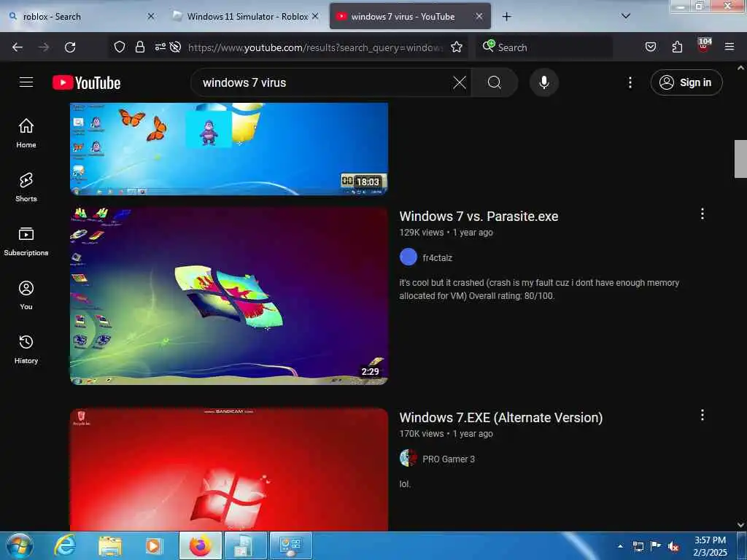This screenshot has height=560, width=747.
Task: Open the Firefox application hamburger menu
Action: [729, 47]
